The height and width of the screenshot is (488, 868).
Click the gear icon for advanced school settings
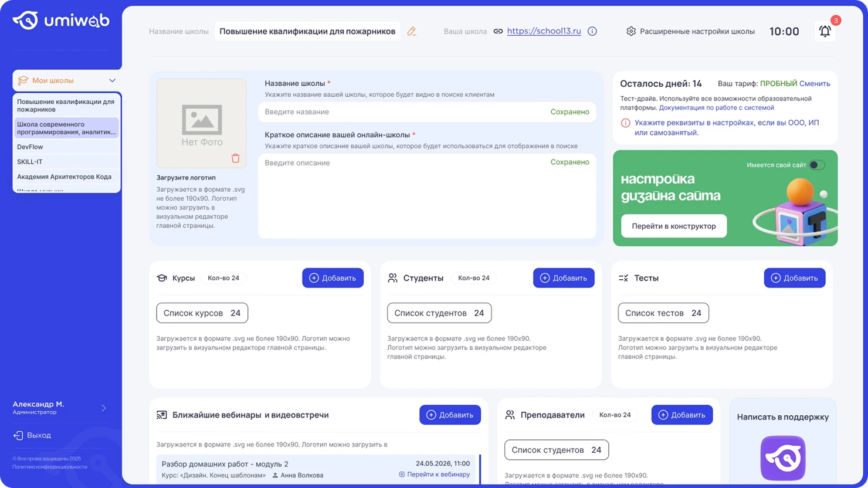pos(631,32)
